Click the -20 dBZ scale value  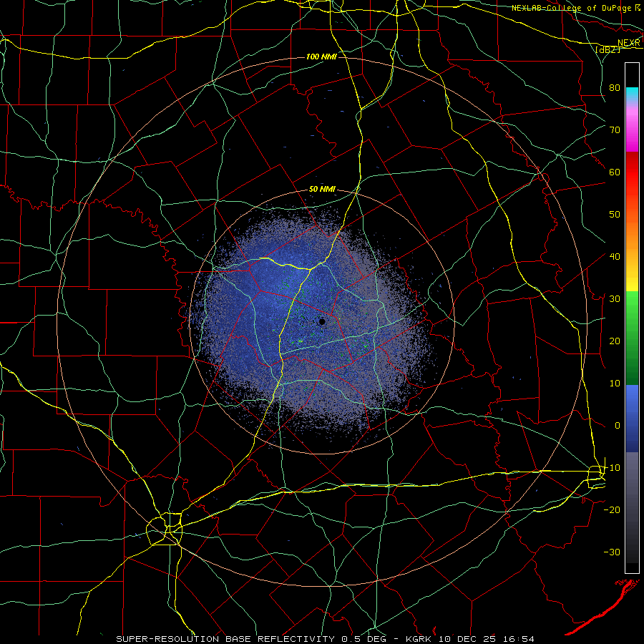tap(612, 509)
